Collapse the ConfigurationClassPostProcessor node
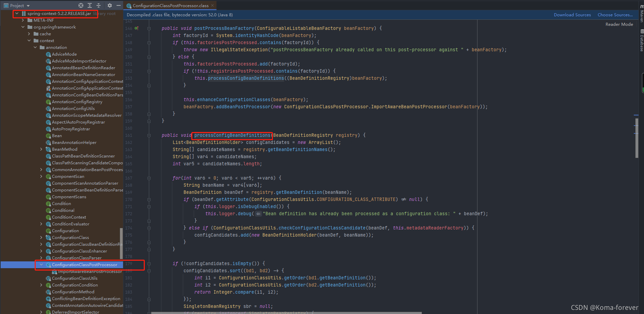The width and height of the screenshot is (644, 314). tap(41, 265)
